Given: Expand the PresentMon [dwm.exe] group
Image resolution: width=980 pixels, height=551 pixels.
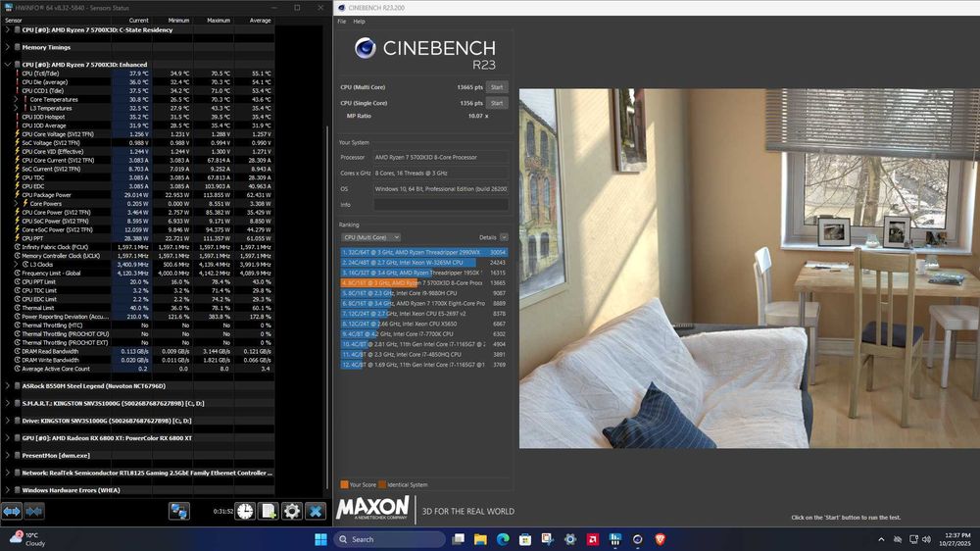Looking at the screenshot, I should (8, 455).
